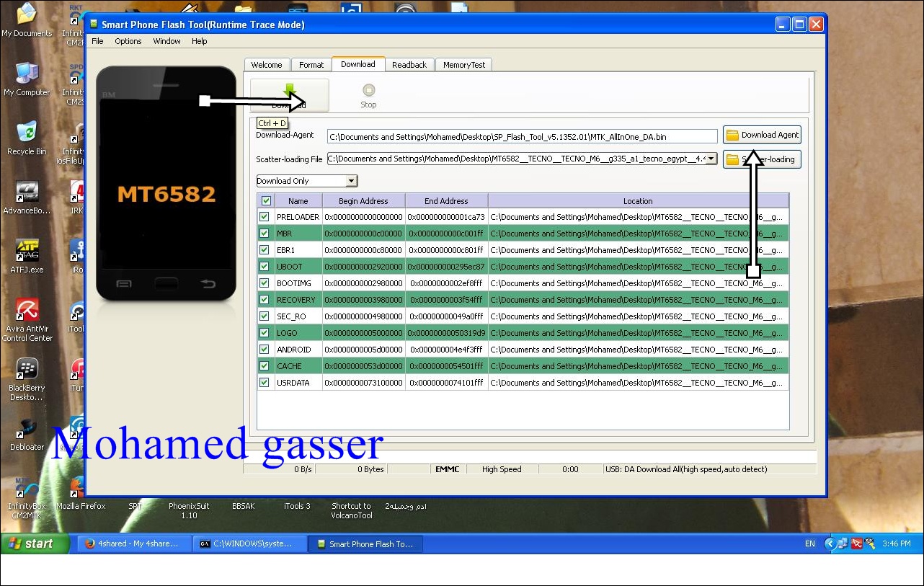Screen dimensions: 924x586
Task: Click the MT6582 phone image
Action: (x=166, y=184)
